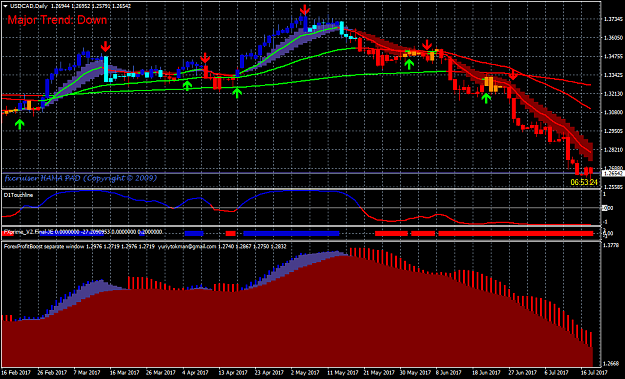Click the 1.28210 price axis label
The height and width of the screenshot is (379, 625).
[613, 149]
